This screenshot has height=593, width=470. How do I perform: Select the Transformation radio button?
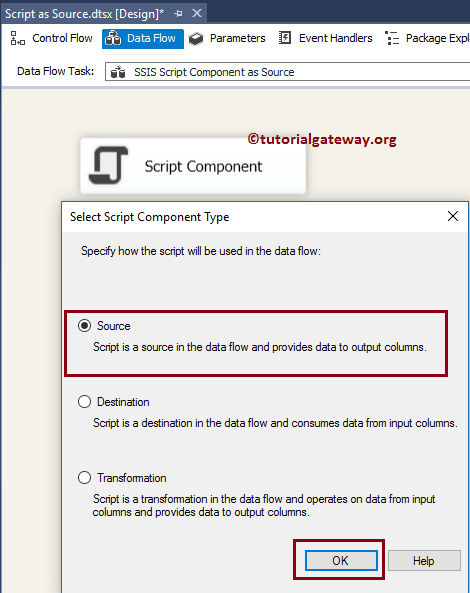(84, 478)
